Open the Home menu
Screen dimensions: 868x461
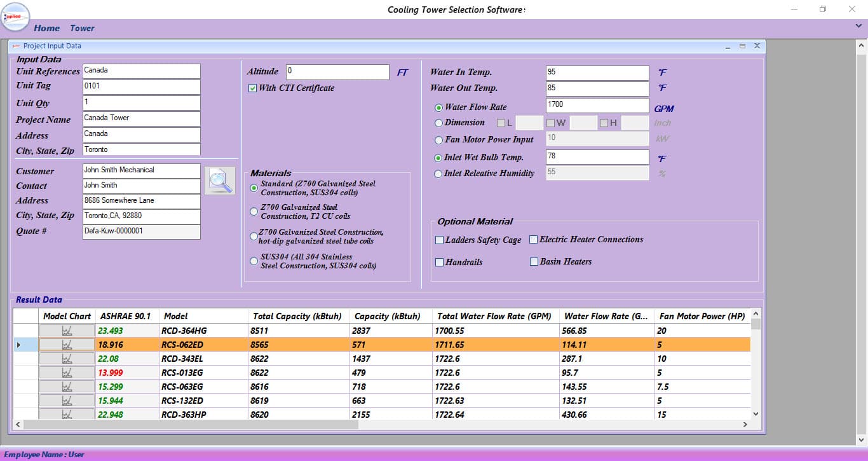coord(47,28)
